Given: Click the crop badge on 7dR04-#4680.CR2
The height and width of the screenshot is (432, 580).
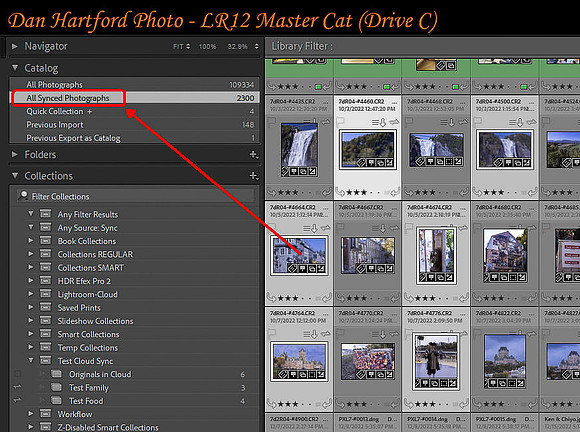Looking at the screenshot, I should 513,277.
